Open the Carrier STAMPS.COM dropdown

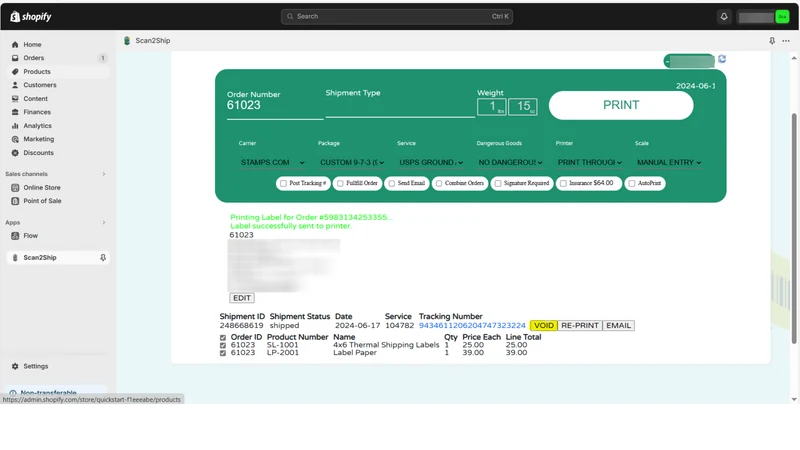(272, 163)
